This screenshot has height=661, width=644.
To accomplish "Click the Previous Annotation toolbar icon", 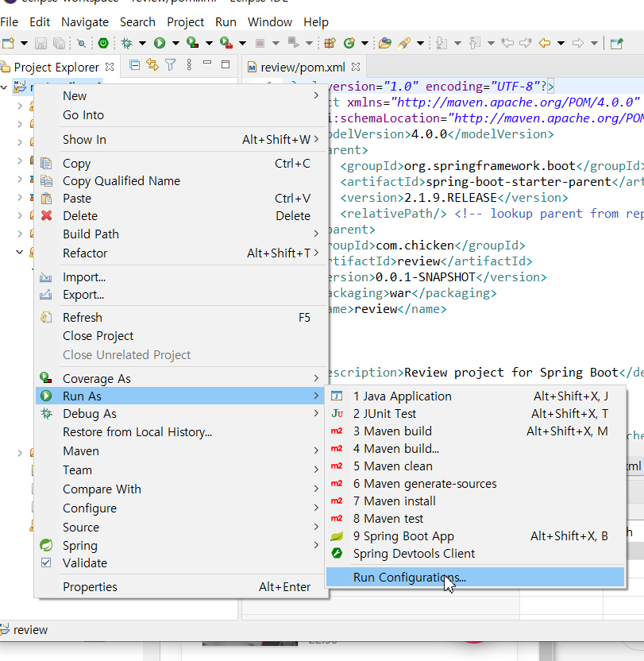I will (475, 43).
